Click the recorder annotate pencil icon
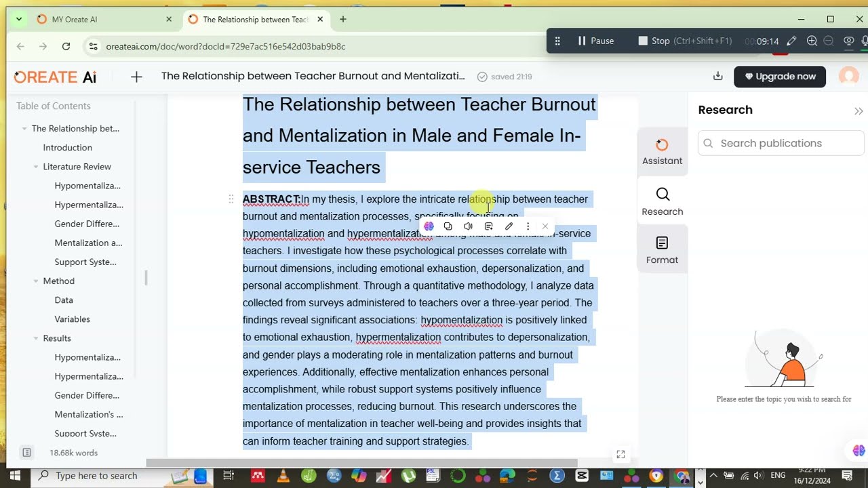 click(x=791, y=41)
